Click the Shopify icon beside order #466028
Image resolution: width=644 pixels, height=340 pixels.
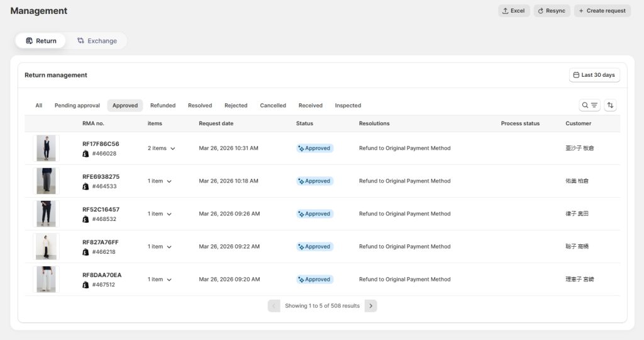(x=86, y=154)
